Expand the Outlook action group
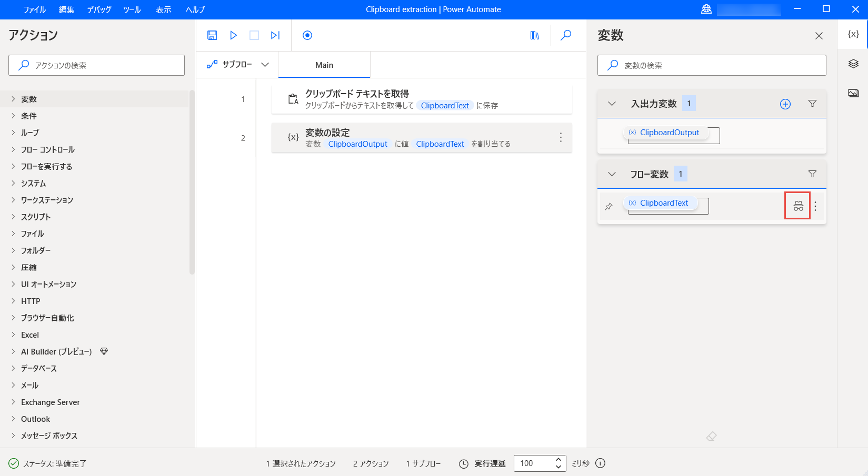This screenshot has height=476, width=868. point(13,419)
